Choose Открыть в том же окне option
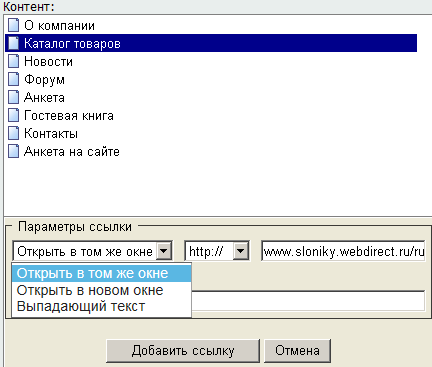The image size is (432, 367). coord(101,273)
